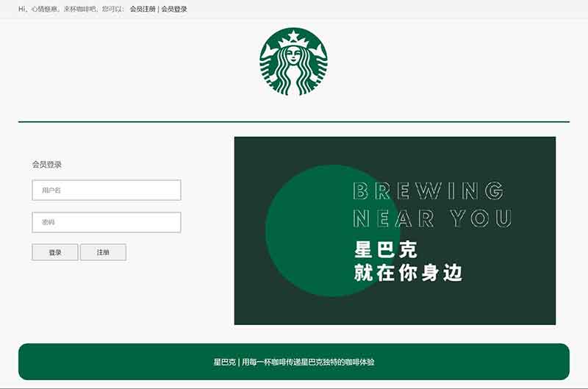Click the 会员登录 form heading
The width and height of the screenshot is (588, 389).
(47, 165)
